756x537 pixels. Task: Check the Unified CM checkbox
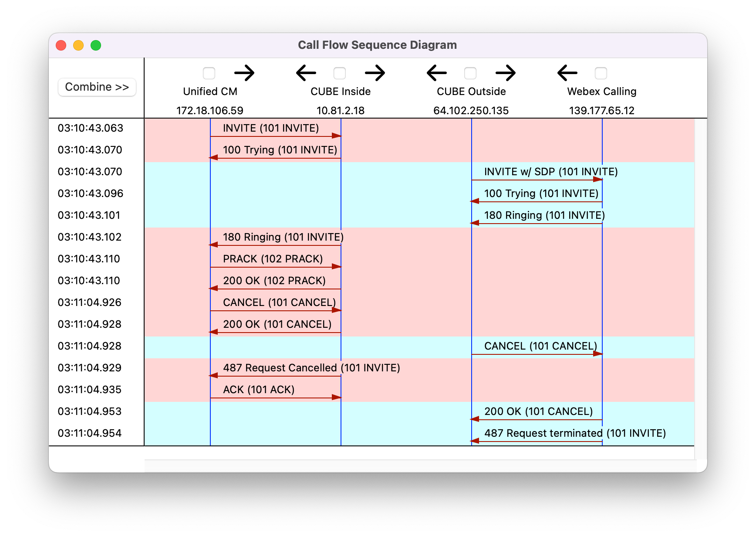tap(209, 73)
